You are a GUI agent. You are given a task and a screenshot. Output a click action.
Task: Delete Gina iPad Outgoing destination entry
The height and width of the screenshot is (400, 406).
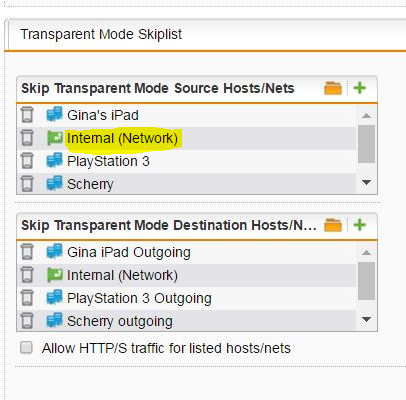[x=27, y=252]
